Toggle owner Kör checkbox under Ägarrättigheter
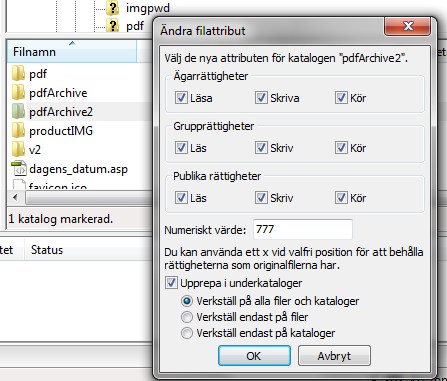This screenshot has width=447, height=381. pyautogui.click(x=341, y=98)
